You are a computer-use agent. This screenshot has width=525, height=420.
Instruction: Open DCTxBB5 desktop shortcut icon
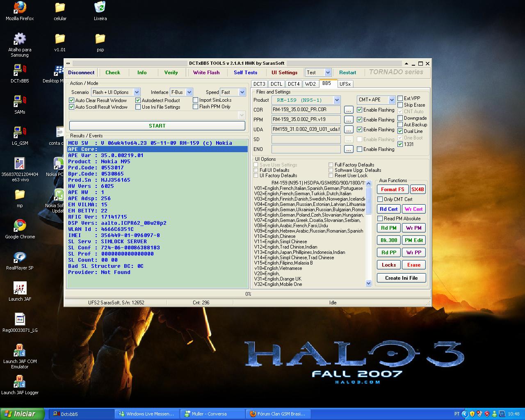(x=20, y=73)
